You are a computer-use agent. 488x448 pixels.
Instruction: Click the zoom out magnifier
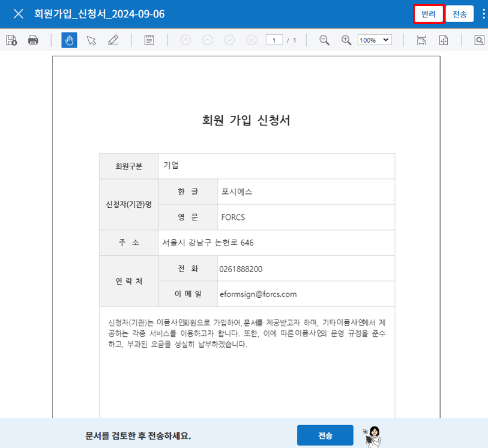324,40
